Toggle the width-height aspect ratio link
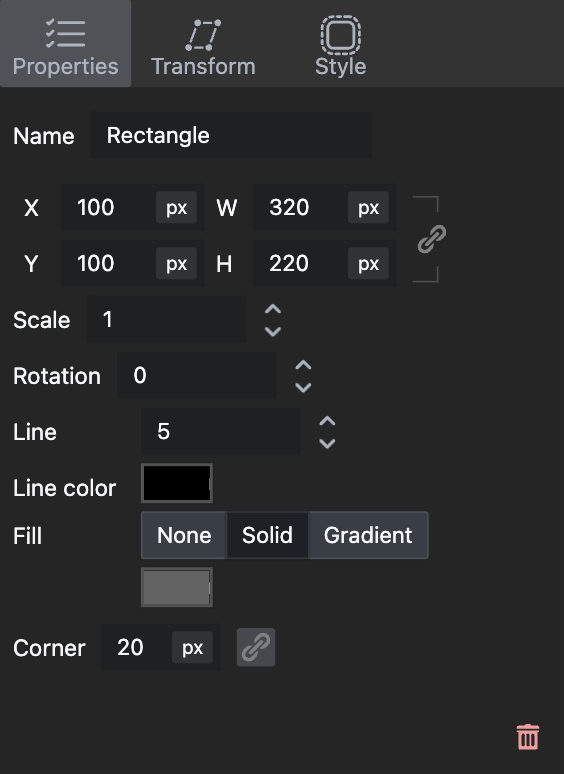The image size is (564, 774). (432, 239)
